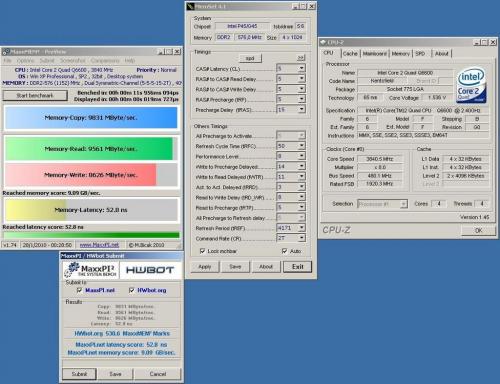
Task: Click the MaxxPI.net memory score link
Action: point(121,352)
